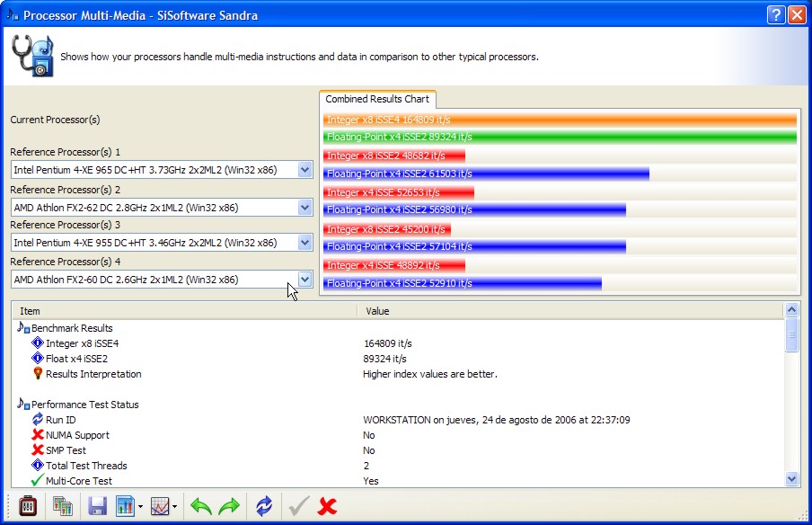The height and width of the screenshot is (525, 812).
Task: Click the red X beside NUMA Support
Action: pos(38,434)
